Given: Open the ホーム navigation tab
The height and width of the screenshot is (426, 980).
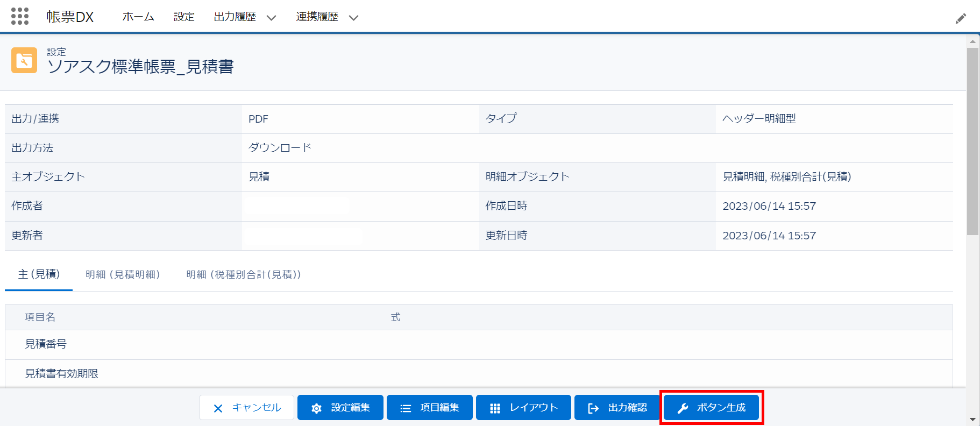Looking at the screenshot, I should coord(138,17).
